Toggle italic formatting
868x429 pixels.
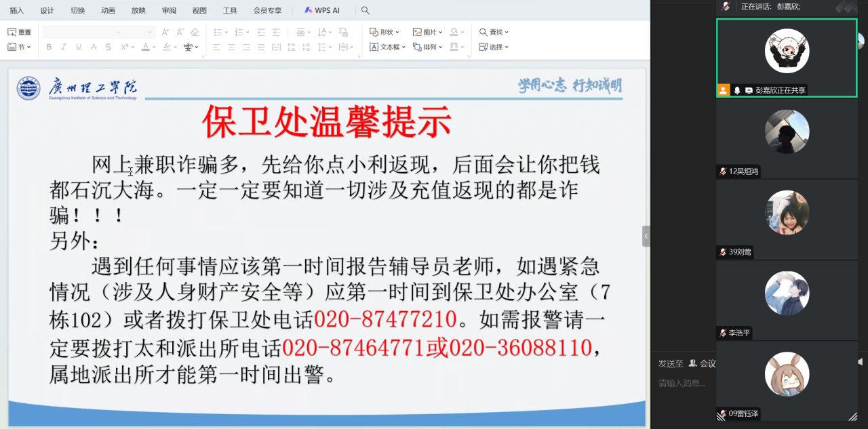tap(64, 47)
